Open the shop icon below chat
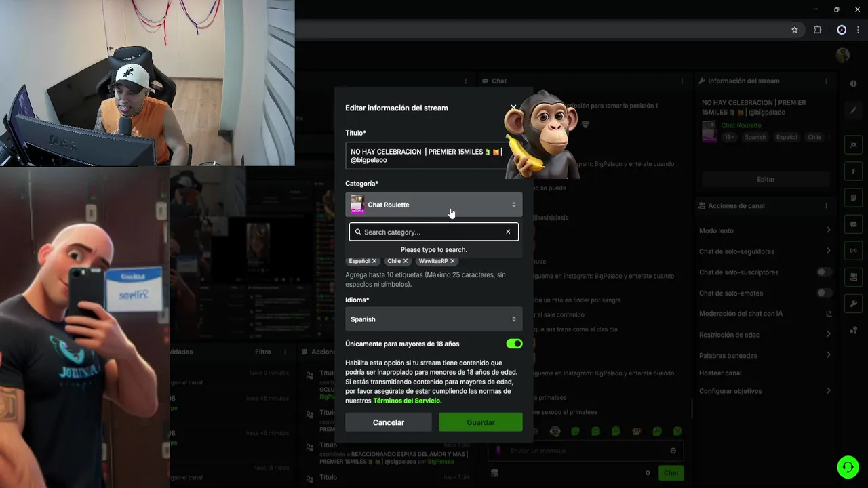Screen dimensions: 868x488 tap(494, 473)
